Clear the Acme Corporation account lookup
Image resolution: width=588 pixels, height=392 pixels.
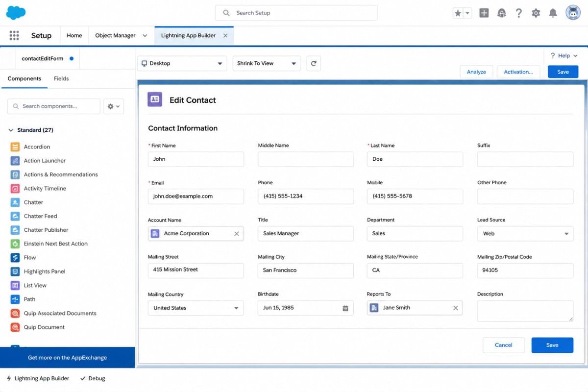point(237,234)
